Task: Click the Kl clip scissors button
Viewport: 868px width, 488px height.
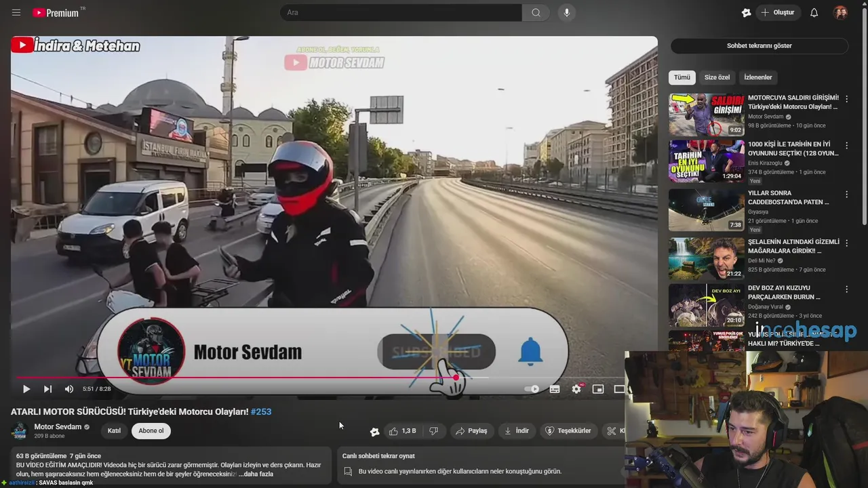Action: tap(616, 431)
